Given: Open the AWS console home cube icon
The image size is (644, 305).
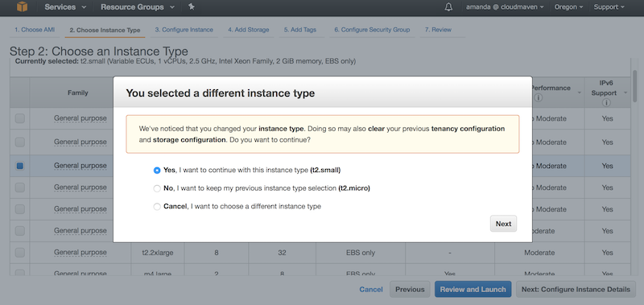Looking at the screenshot, I should (22, 7).
